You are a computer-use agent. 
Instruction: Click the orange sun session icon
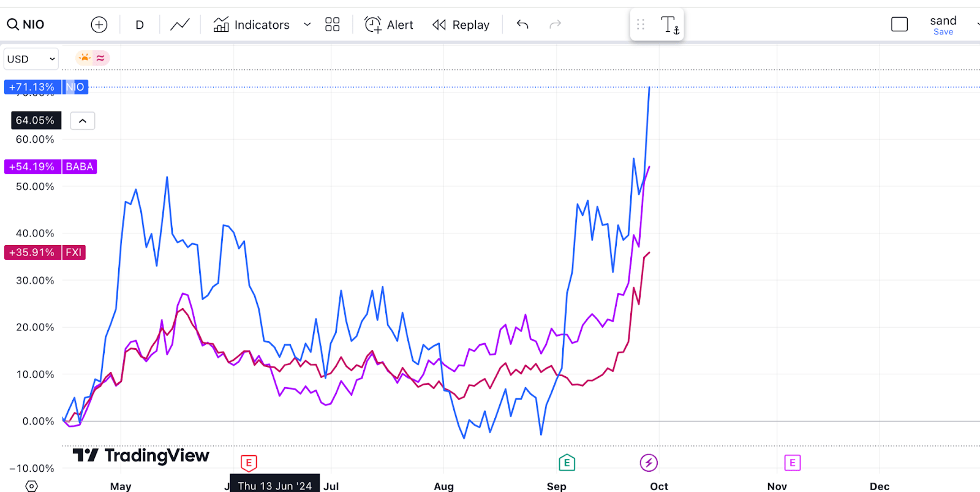(x=85, y=58)
